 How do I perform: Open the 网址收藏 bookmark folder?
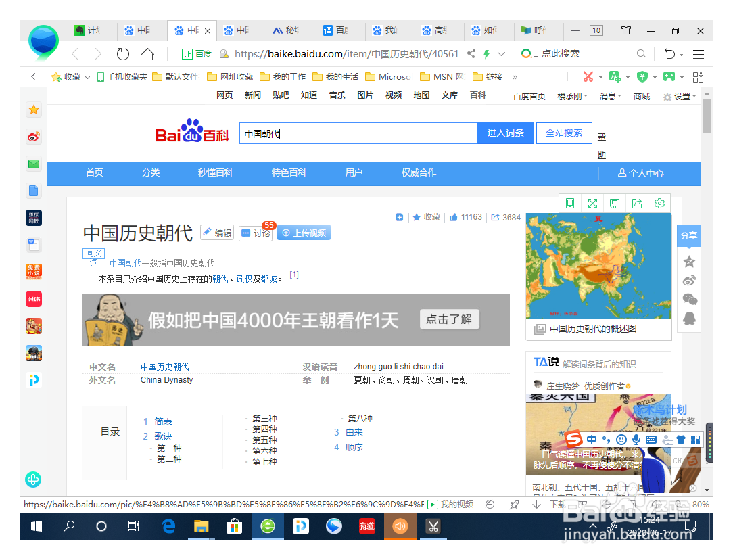click(231, 77)
